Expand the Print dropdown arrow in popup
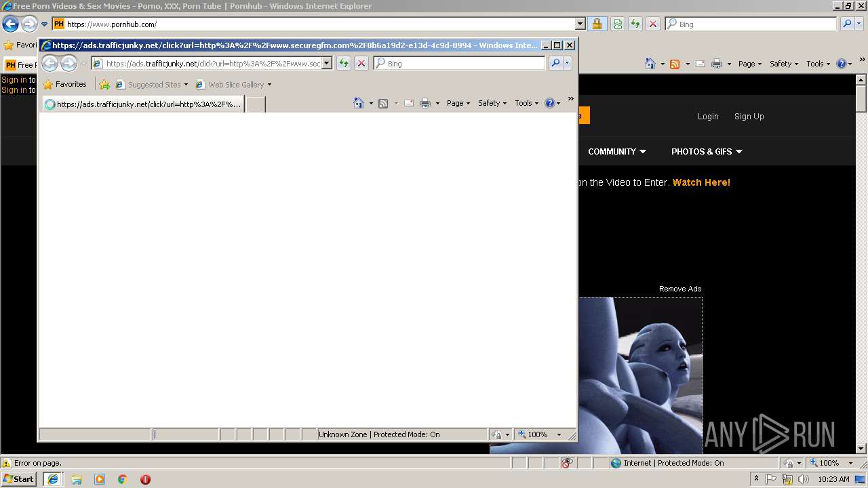Viewport: 868px width, 488px height. [x=437, y=103]
